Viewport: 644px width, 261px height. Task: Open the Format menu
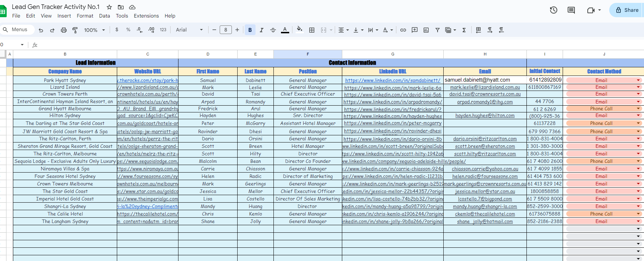pyautogui.click(x=85, y=16)
